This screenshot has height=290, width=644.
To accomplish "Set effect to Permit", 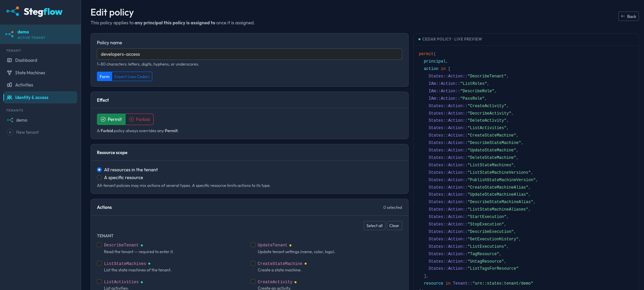I will (111, 119).
